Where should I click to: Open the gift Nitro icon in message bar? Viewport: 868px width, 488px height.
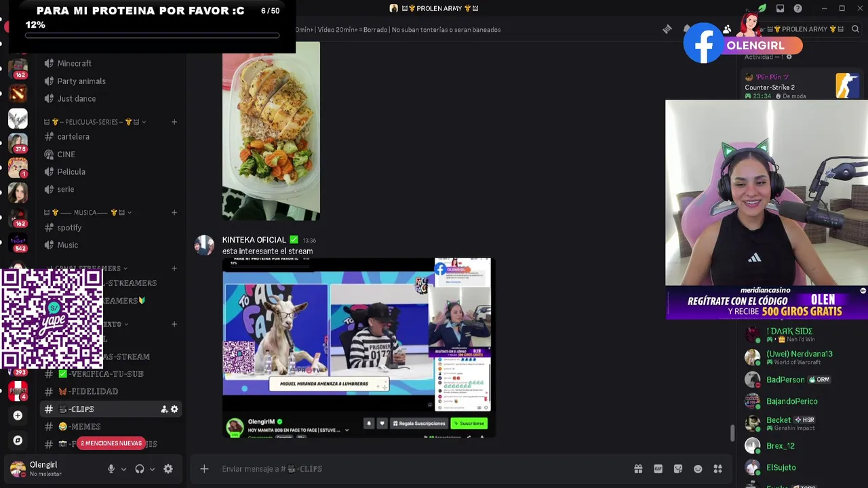click(x=638, y=468)
